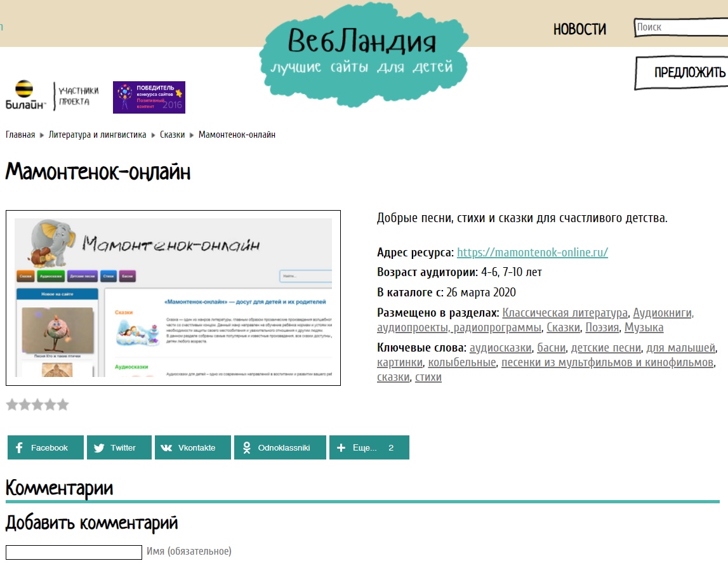Share page via Vkontakte button
728x568 pixels.
pos(193,447)
